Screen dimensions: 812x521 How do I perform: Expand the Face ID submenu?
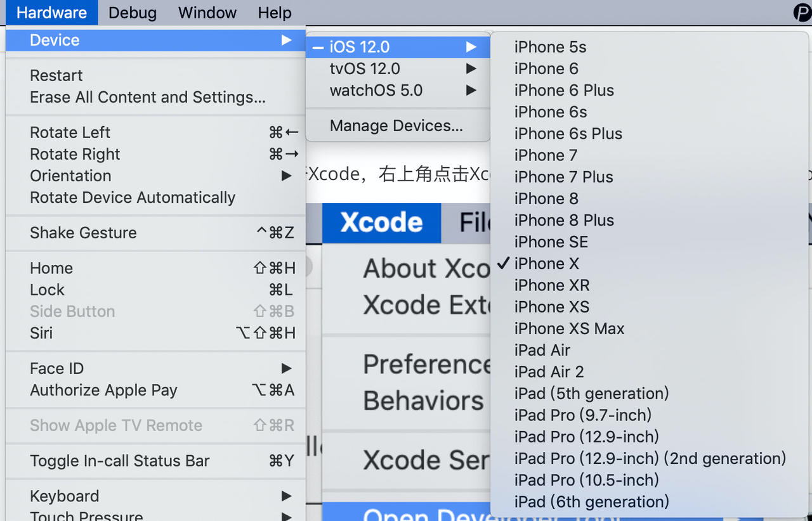(155, 368)
